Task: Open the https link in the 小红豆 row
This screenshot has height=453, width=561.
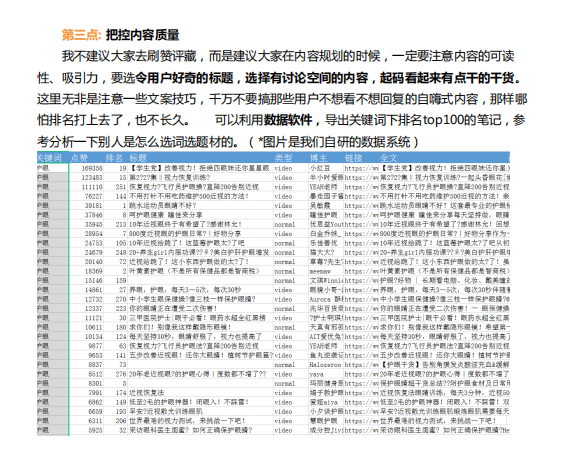Action: tap(361, 168)
